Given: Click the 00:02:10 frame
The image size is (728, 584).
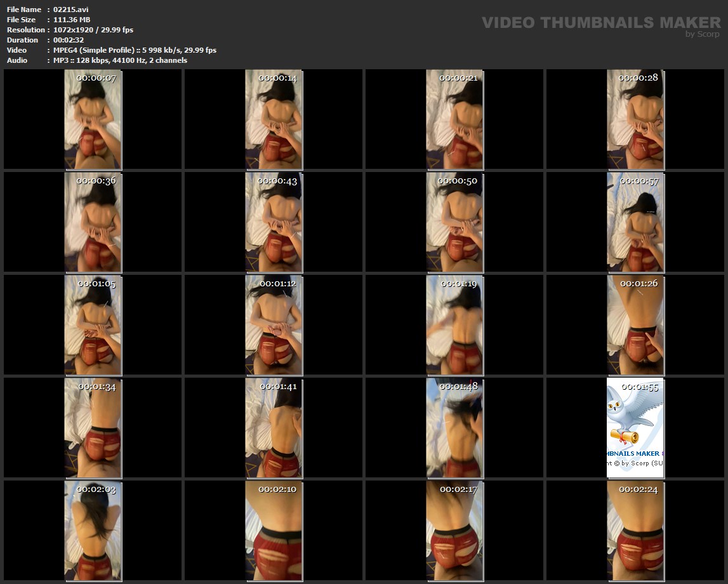Looking at the screenshot, I should point(274,531).
